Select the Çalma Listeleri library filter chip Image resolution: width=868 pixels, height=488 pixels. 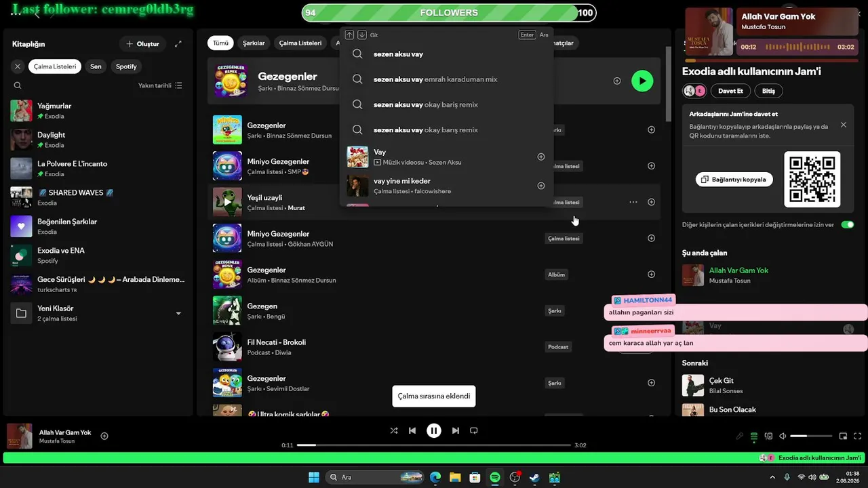point(55,66)
